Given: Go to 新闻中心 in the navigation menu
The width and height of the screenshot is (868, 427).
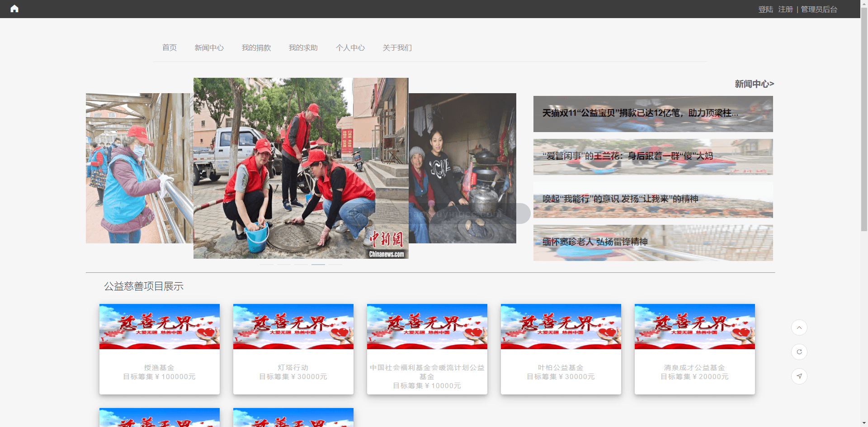Looking at the screenshot, I should [209, 47].
